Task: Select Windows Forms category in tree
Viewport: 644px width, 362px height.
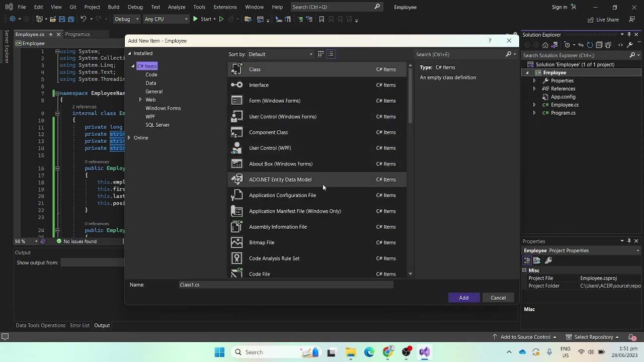Action: 163,108
